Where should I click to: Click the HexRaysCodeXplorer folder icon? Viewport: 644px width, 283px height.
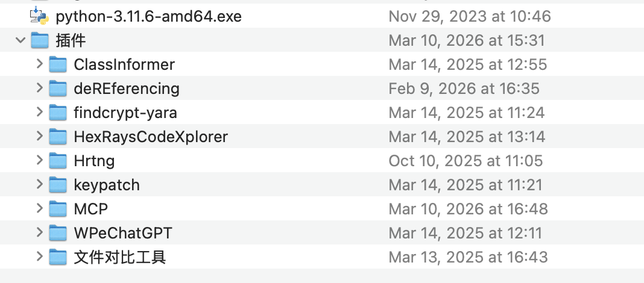click(57, 137)
